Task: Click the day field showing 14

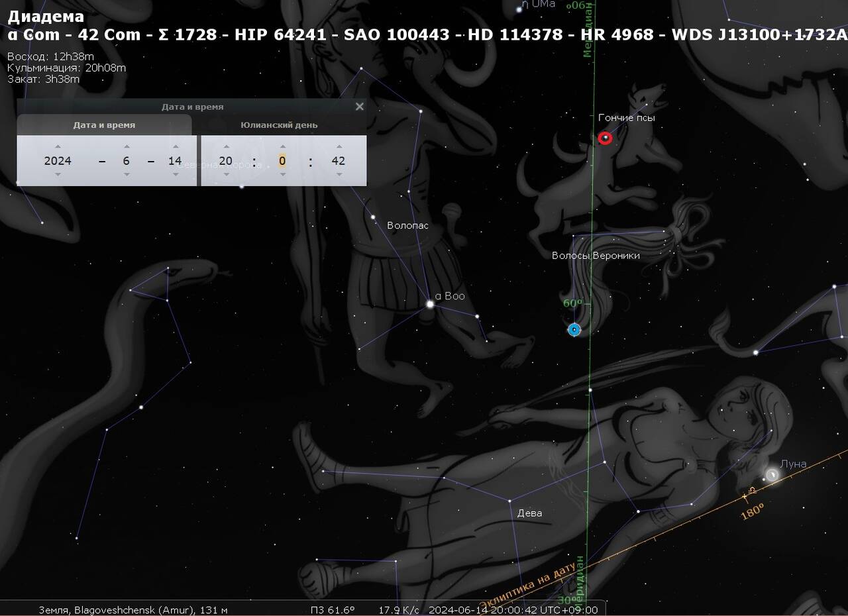Action: (176, 160)
